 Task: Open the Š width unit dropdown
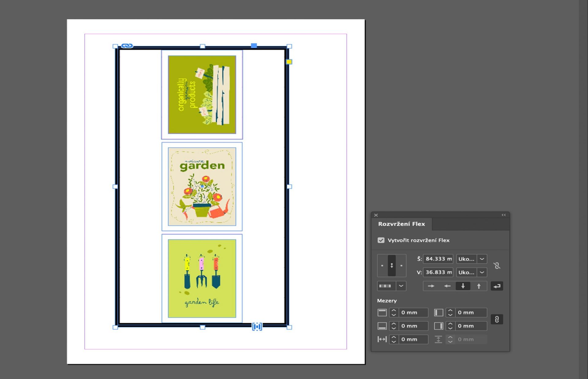click(x=482, y=259)
